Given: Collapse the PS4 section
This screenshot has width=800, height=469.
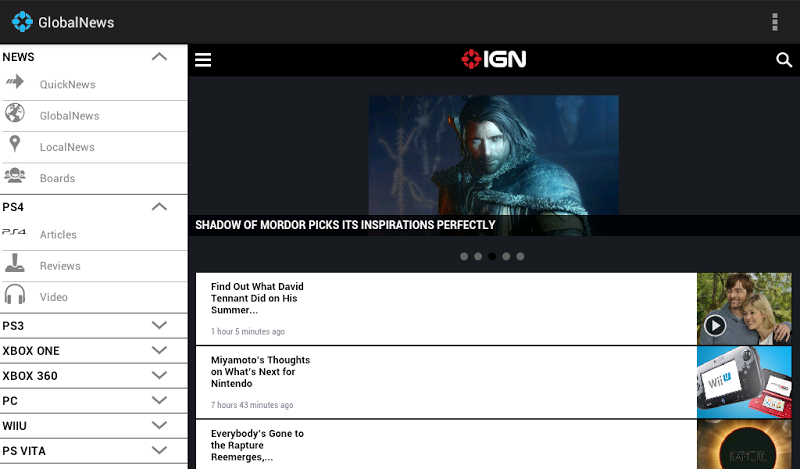Looking at the screenshot, I should [159, 207].
